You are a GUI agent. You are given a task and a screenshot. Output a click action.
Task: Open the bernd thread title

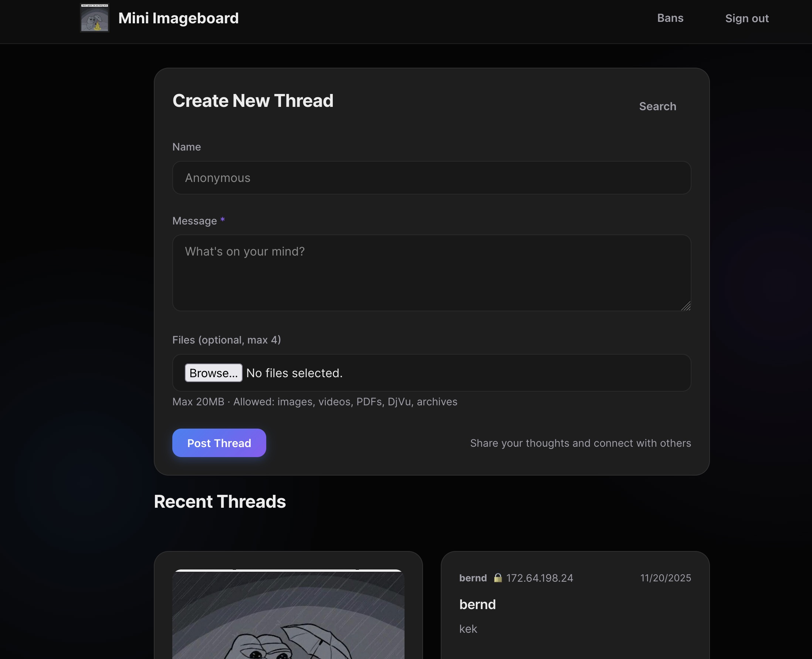coord(477,604)
